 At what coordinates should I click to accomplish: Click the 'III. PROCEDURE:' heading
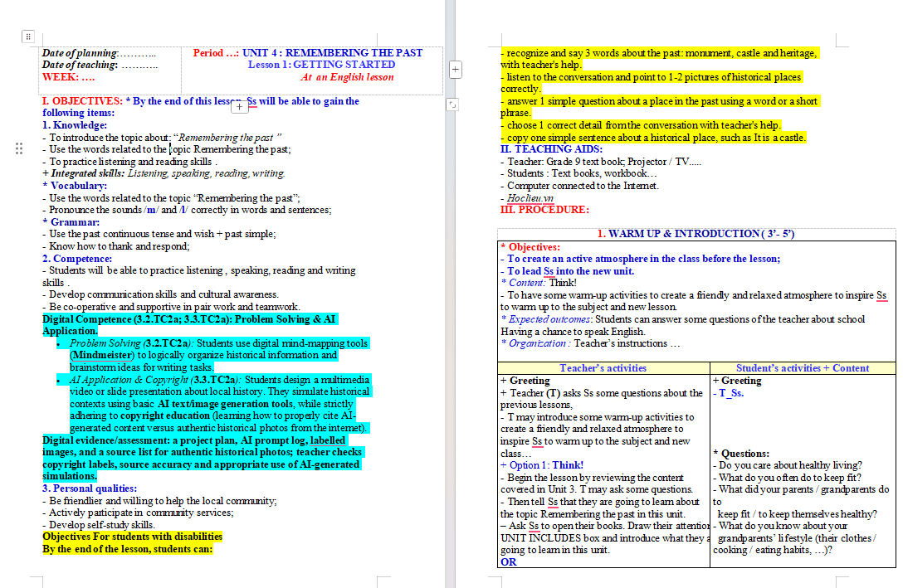pyautogui.click(x=544, y=210)
